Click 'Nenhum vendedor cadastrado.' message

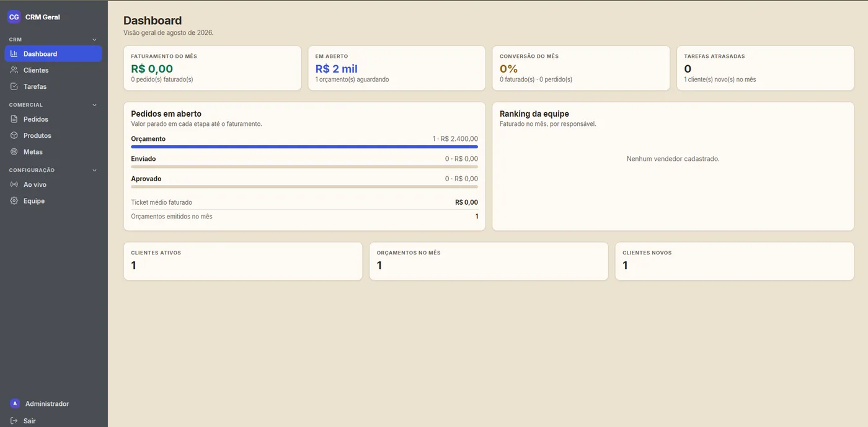(673, 159)
